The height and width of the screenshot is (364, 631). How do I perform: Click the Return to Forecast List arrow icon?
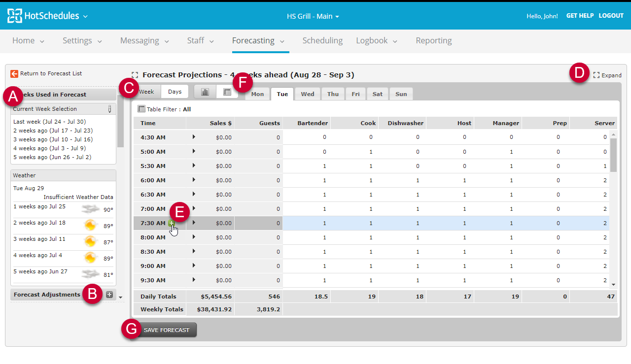point(14,73)
